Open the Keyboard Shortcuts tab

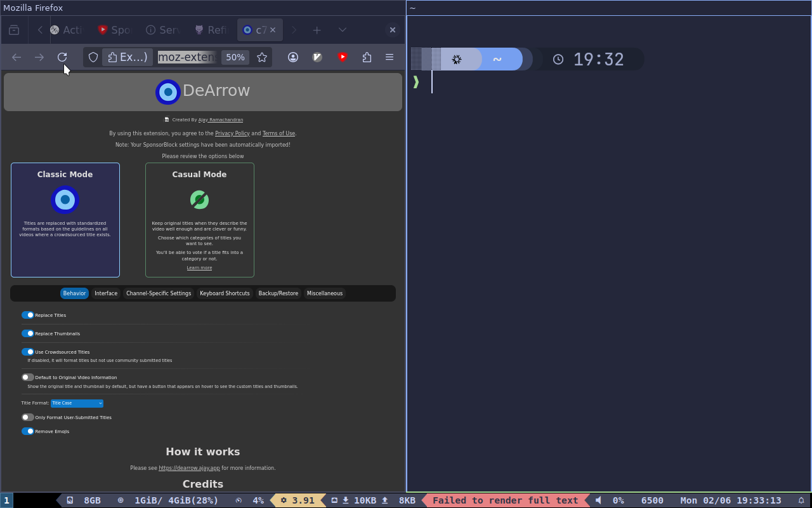(225, 293)
